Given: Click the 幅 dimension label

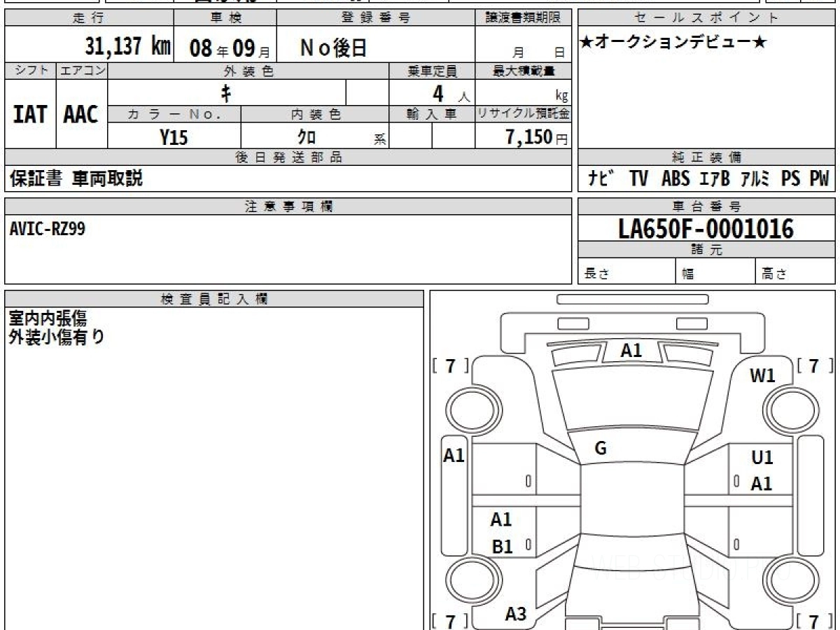Looking at the screenshot, I should click(688, 274).
